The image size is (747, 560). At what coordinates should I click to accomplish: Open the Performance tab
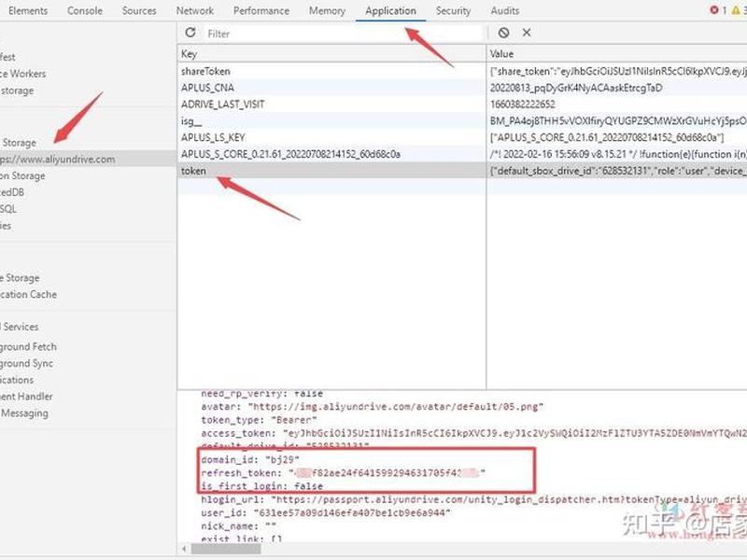tap(261, 10)
